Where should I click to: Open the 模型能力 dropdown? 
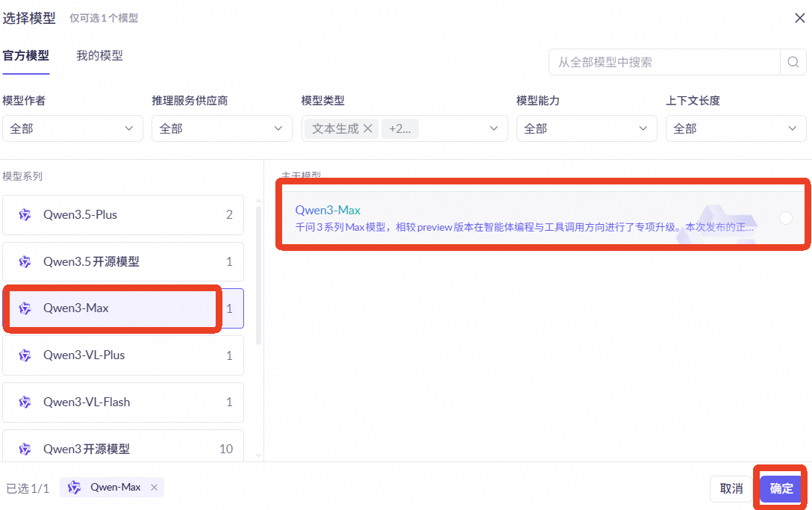click(x=587, y=128)
